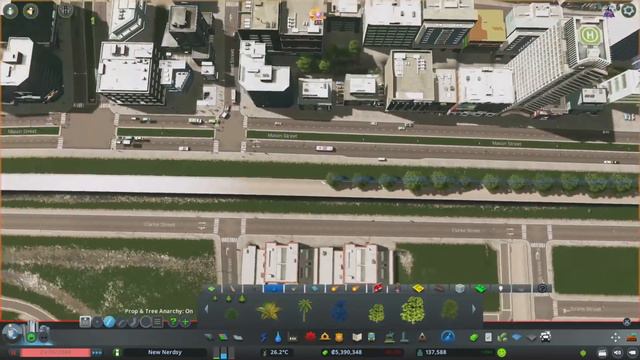The image size is (640, 360).
Task: Select the highlighted blue landscaping tab
Action: (x=273, y=289)
